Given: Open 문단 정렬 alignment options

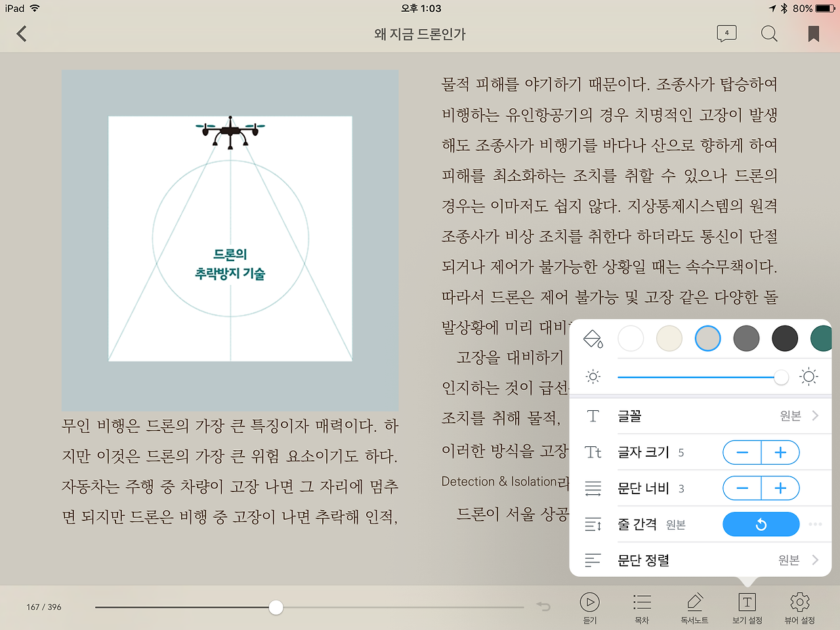Looking at the screenshot, I should pyautogui.click(x=700, y=560).
